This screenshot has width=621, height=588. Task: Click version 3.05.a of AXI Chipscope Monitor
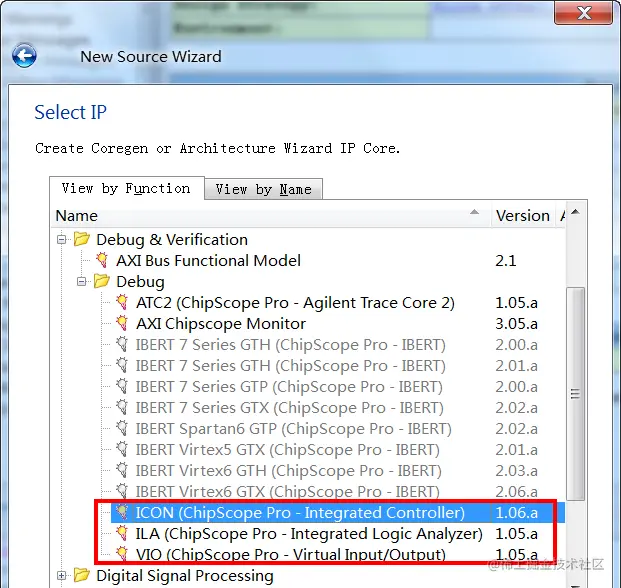tap(516, 323)
